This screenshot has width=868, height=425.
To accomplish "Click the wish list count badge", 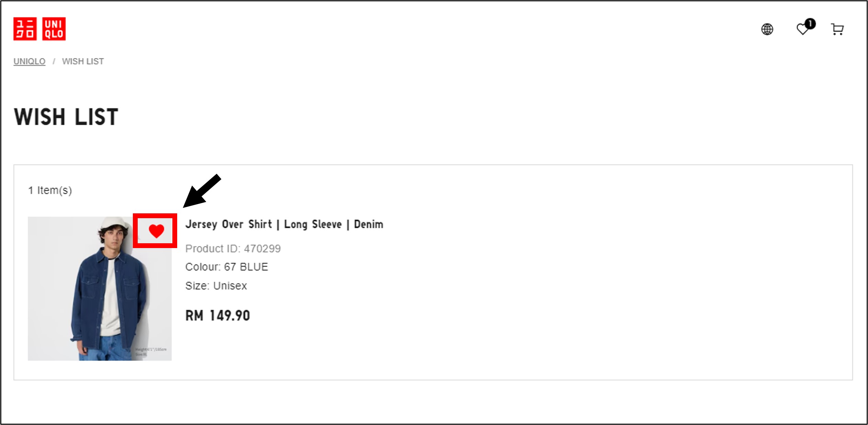I will (x=810, y=23).
